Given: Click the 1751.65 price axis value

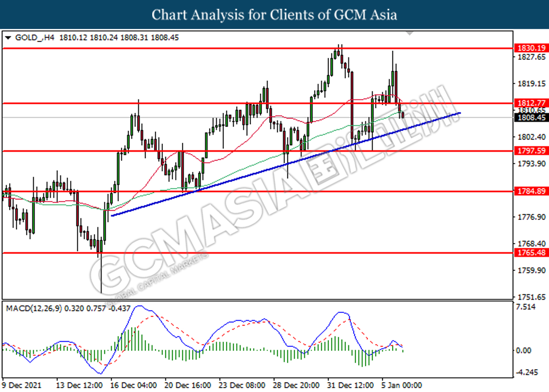Looking at the screenshot, I should click(x=531, y=297).
